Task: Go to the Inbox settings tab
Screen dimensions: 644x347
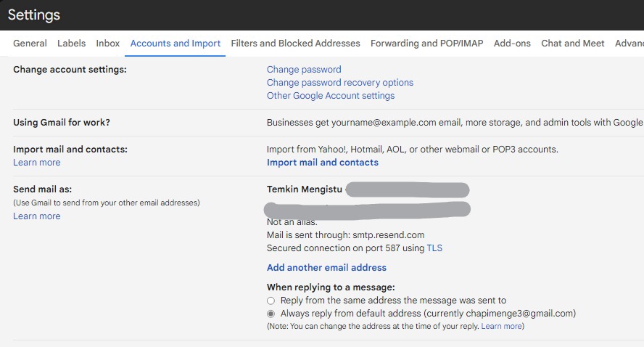Action: click(108, 44)
